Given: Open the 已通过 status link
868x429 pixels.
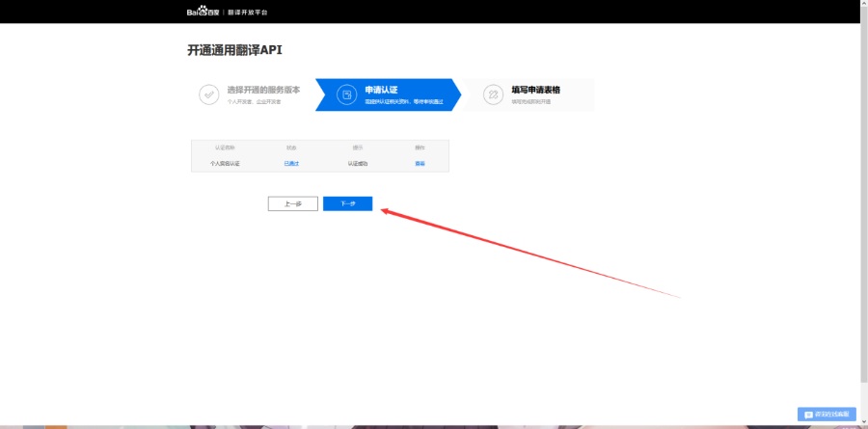Looking at the screenshot, I should 291,164.
